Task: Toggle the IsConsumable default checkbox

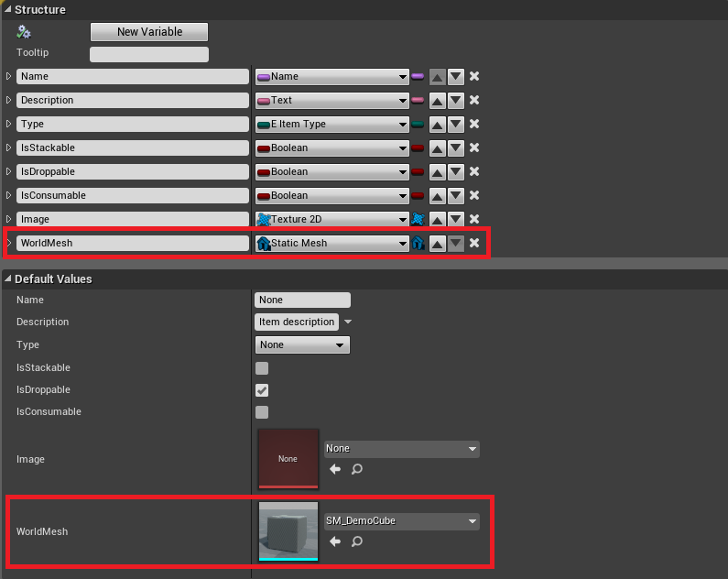Action: tap(262, 412)
